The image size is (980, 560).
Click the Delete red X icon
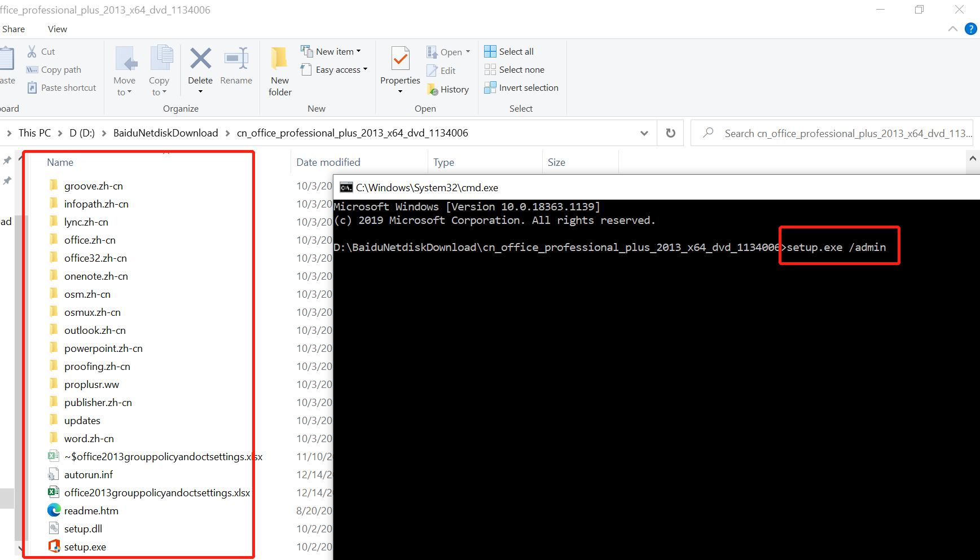pos(200,59)
